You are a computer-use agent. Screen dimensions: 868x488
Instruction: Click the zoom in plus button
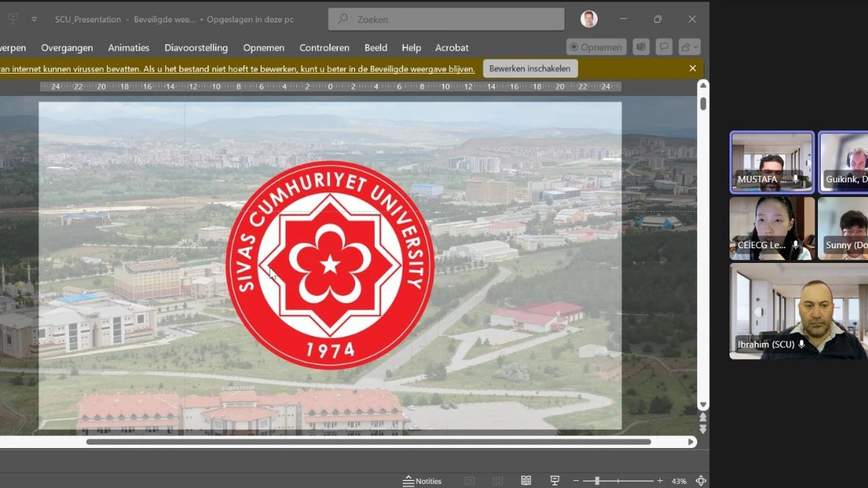coord(660,481)
